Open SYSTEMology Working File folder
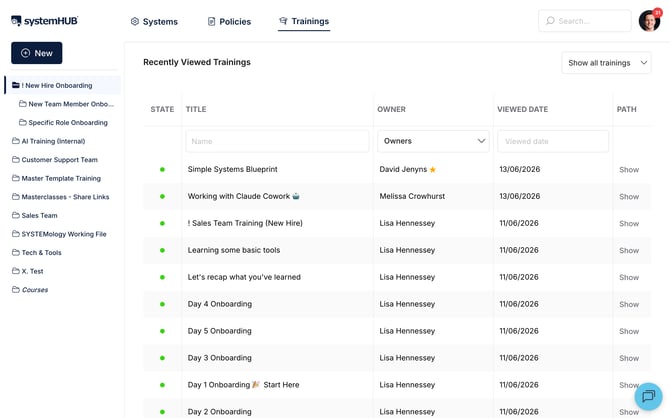The height and width of the screenshot is (418, 670). point(59,234)
